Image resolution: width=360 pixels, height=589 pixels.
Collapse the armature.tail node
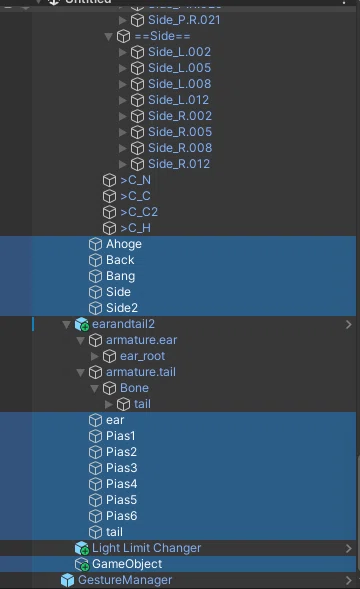80,372
